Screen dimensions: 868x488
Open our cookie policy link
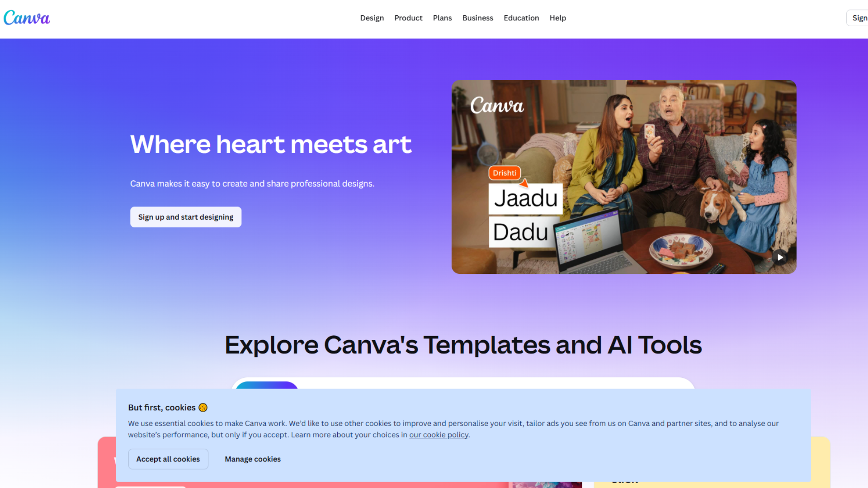coord(438,435)
